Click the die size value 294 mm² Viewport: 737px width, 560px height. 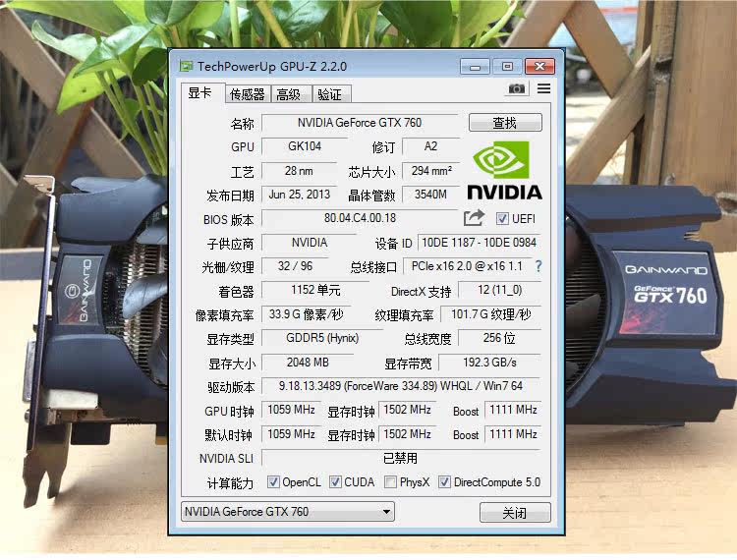(431, 171)
